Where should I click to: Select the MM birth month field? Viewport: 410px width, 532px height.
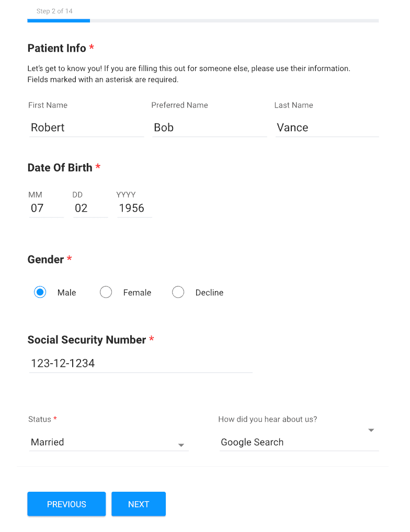47,208
